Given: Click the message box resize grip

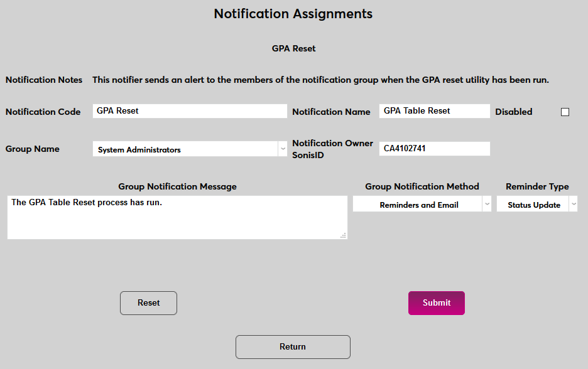Looking at the screenshot, I should coord(344,235).
